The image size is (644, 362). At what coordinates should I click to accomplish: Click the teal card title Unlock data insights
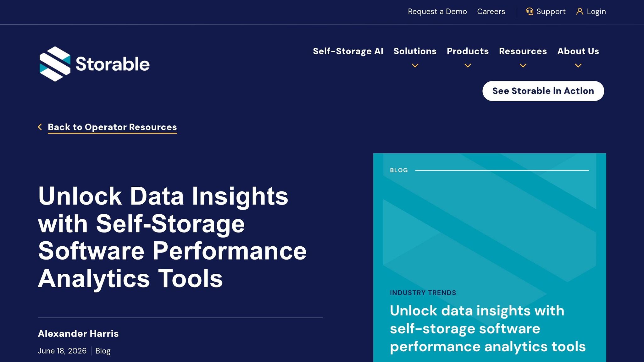tap(488, 329)
